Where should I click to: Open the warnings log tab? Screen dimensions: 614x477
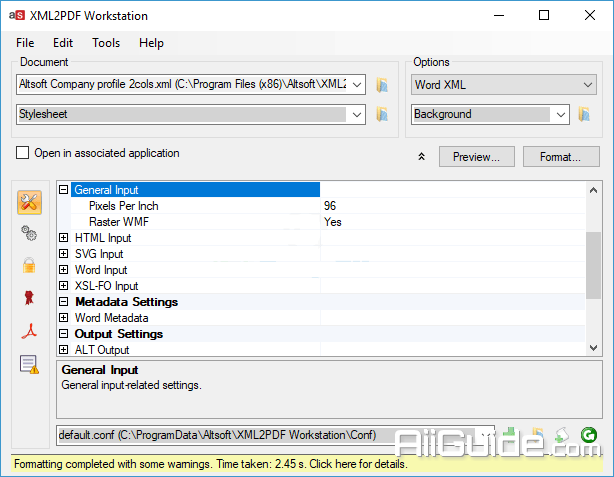30,364
